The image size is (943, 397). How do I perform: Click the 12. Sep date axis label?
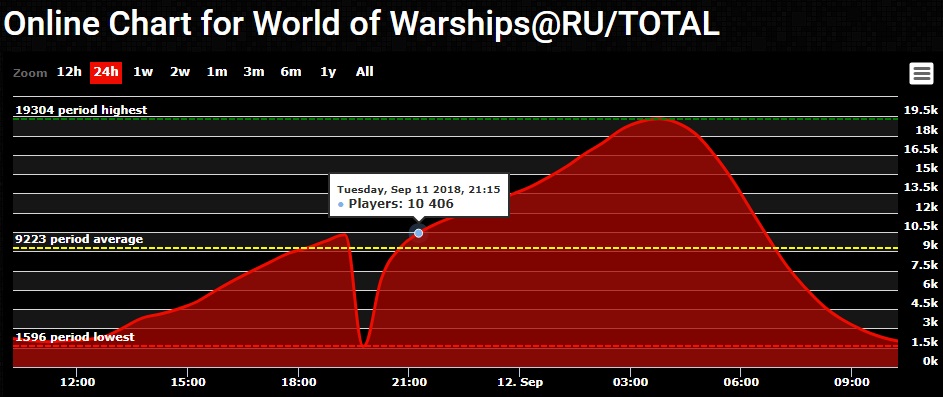coord(520,383)
